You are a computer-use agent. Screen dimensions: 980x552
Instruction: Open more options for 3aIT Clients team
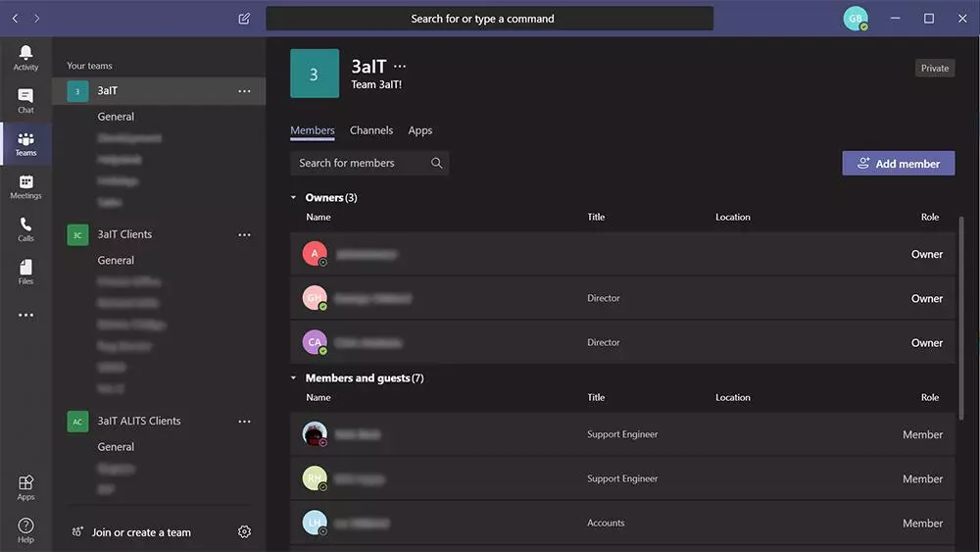(244, 235)
